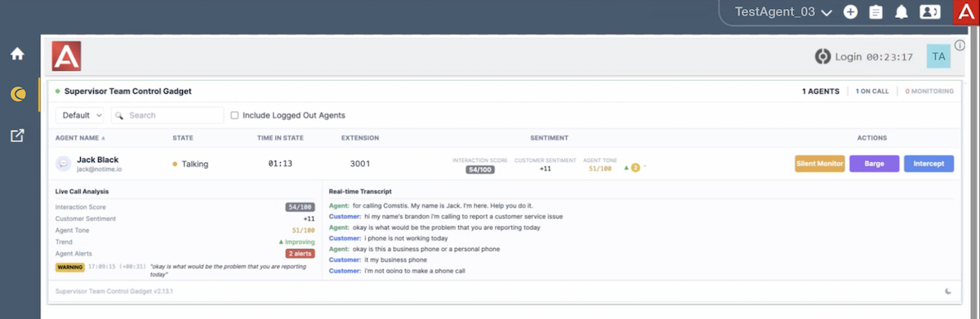
Task: Click the TA avatar
Action: pos(938,56)
